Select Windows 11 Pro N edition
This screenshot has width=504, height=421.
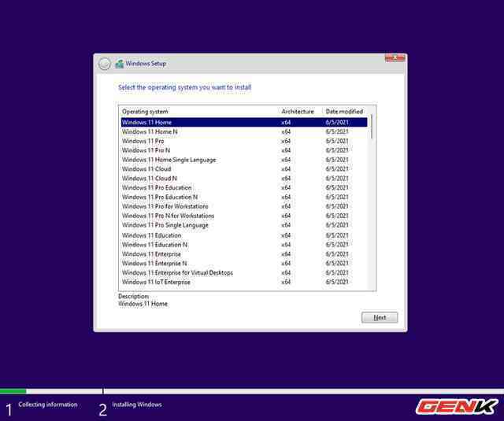[244, 150]
